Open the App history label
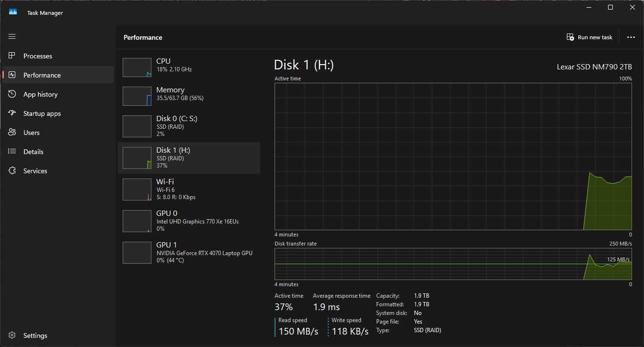Screen dimensions: 644x347 (40, 94)
